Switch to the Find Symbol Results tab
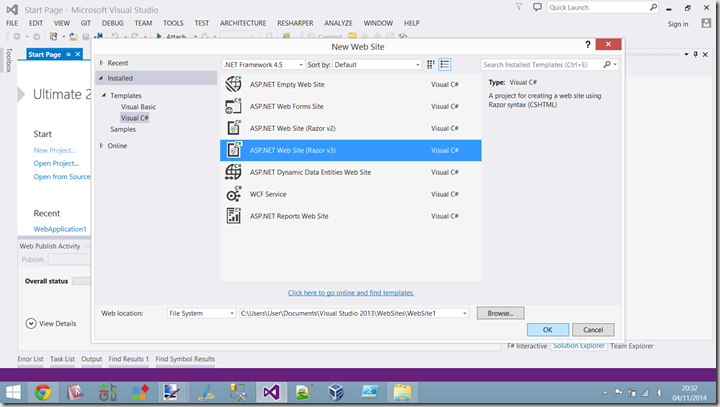This screenshot has height=407, width=720. [185, 359]
